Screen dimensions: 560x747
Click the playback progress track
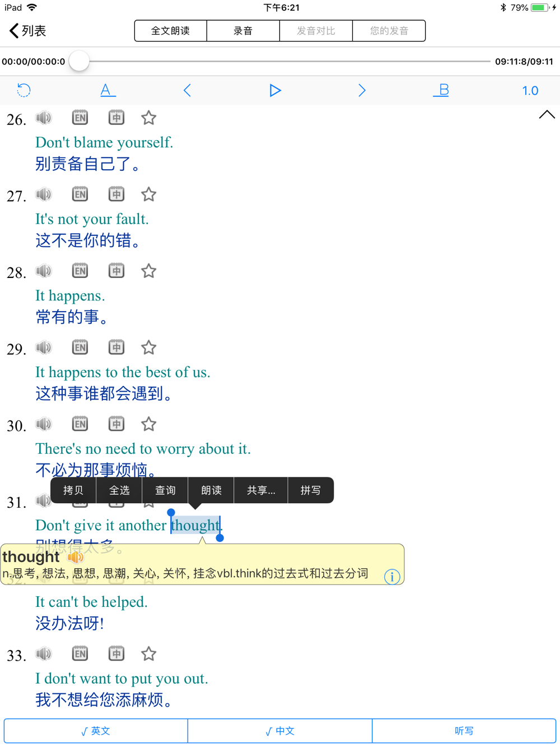click(290, 61)
